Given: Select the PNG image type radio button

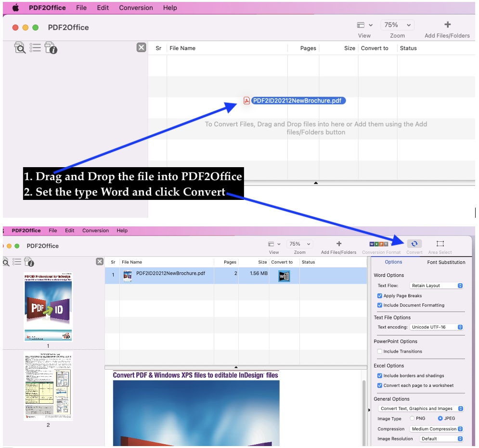Looking at the screenshot, I should pos(412,418).
